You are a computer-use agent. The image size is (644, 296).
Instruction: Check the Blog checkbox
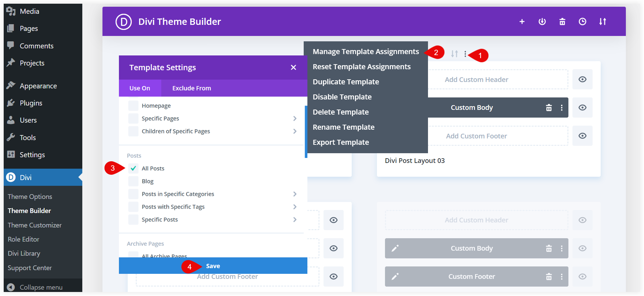133,181
